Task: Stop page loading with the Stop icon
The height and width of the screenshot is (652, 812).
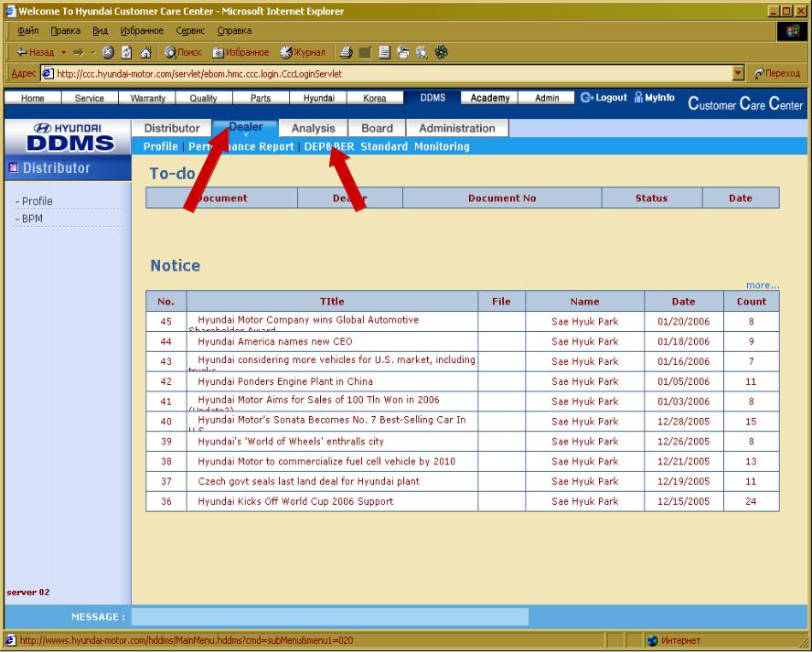Action: (108, 52)
